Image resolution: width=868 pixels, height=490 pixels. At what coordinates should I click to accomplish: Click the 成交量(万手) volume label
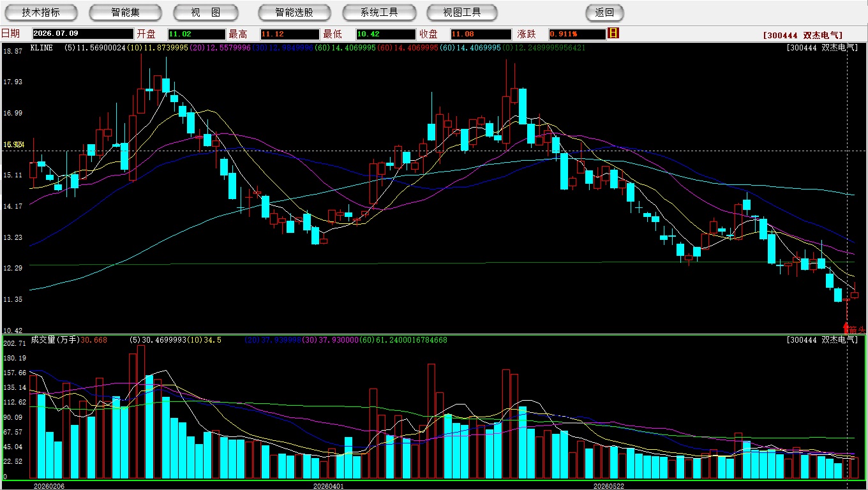(55, 340)
